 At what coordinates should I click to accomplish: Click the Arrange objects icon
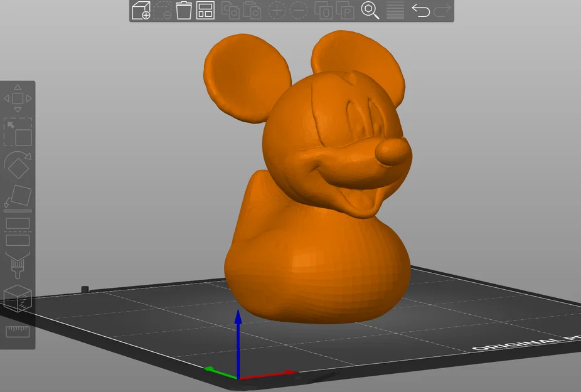tap(205, 11)
